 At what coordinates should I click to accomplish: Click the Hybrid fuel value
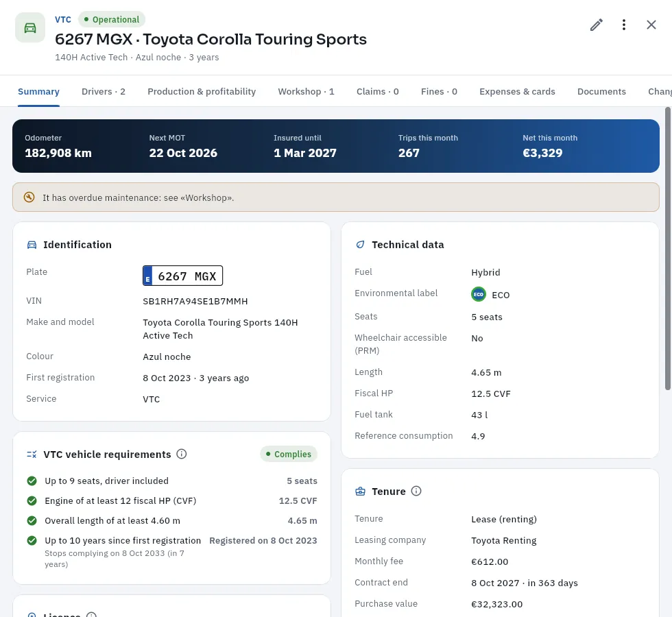tap(485, 273)
